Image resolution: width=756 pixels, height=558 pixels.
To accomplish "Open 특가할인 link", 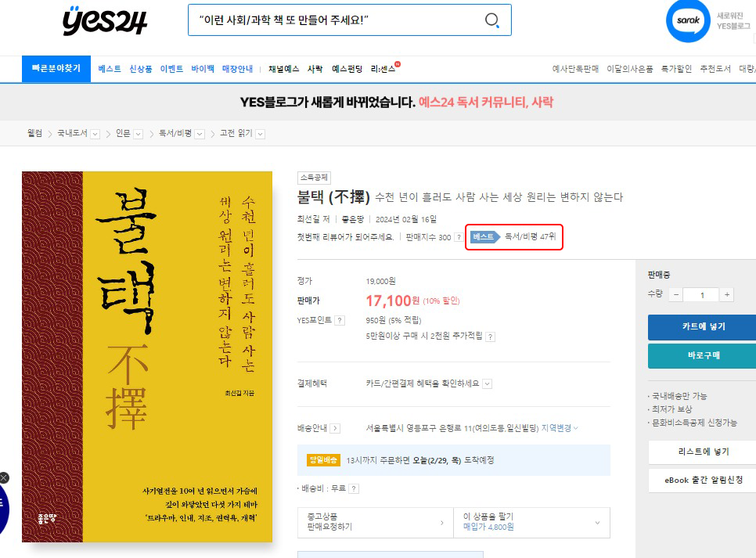I will (676, 69).
